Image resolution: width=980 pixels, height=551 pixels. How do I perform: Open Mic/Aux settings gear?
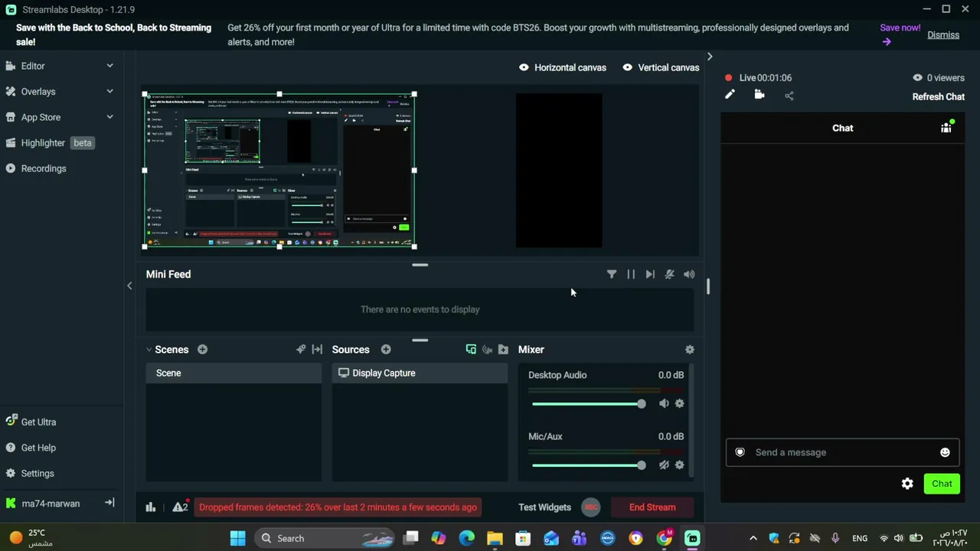tap(679, 465)
